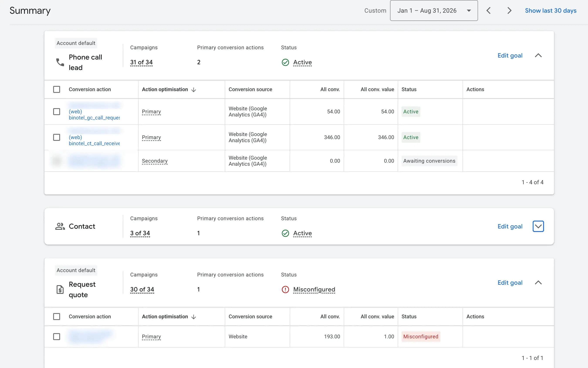Go to previous date range arrow

pyautogui.click(x=488, y=10)
